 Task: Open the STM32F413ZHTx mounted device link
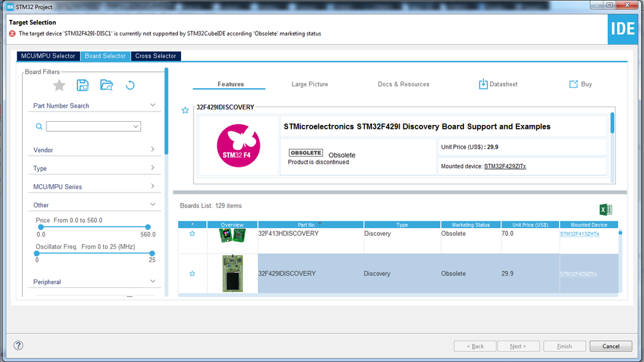[580, 234]
